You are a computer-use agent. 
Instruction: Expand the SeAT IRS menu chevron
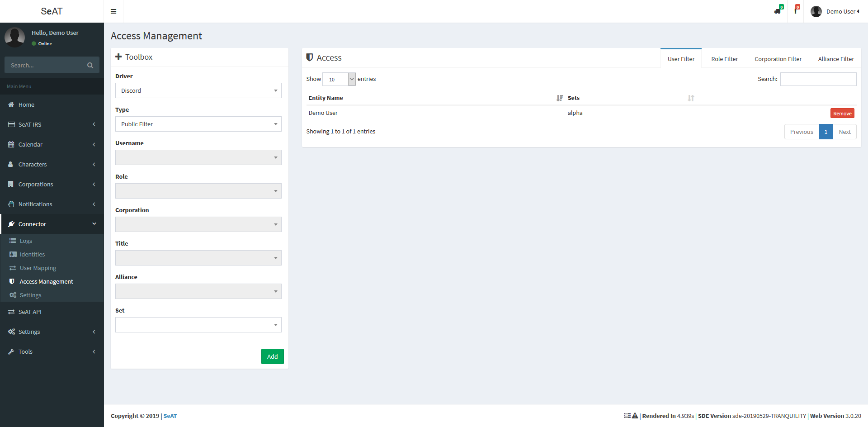click(94, 124)
